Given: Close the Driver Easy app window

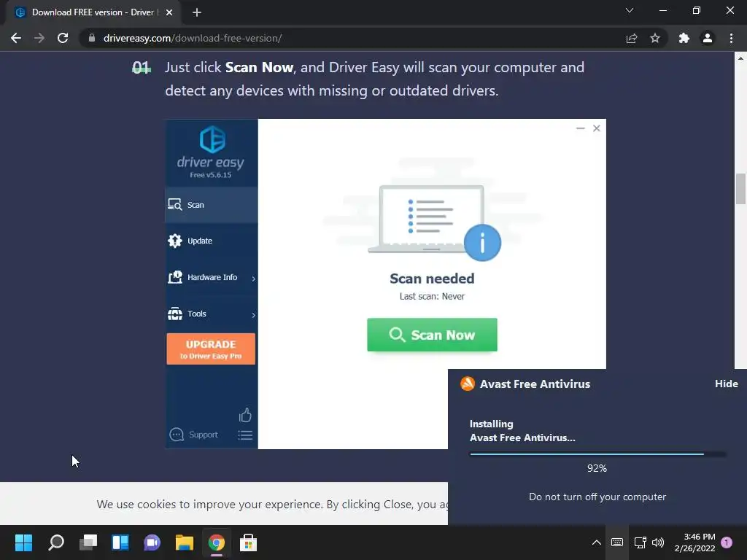Looking at the screenshot, I should (x=597, y=128).
